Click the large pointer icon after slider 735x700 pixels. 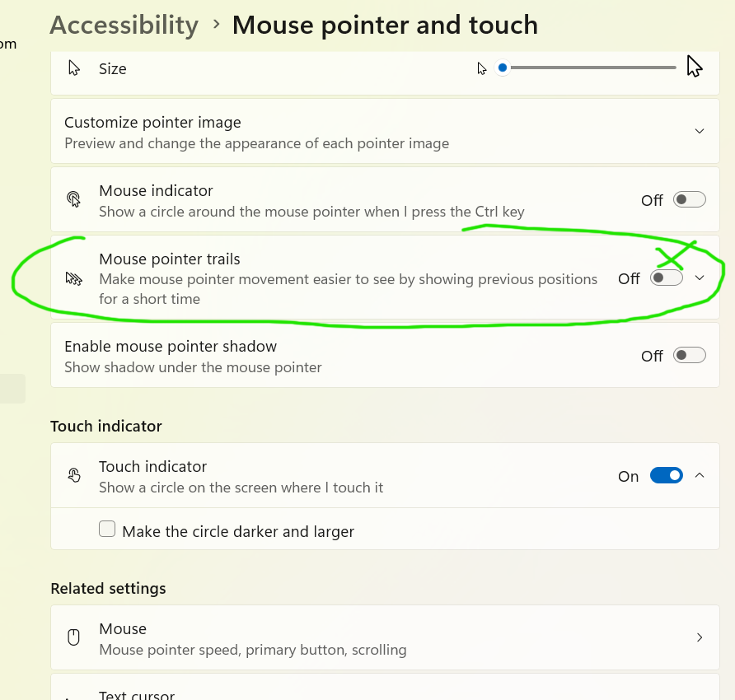(x=694, y=67)
